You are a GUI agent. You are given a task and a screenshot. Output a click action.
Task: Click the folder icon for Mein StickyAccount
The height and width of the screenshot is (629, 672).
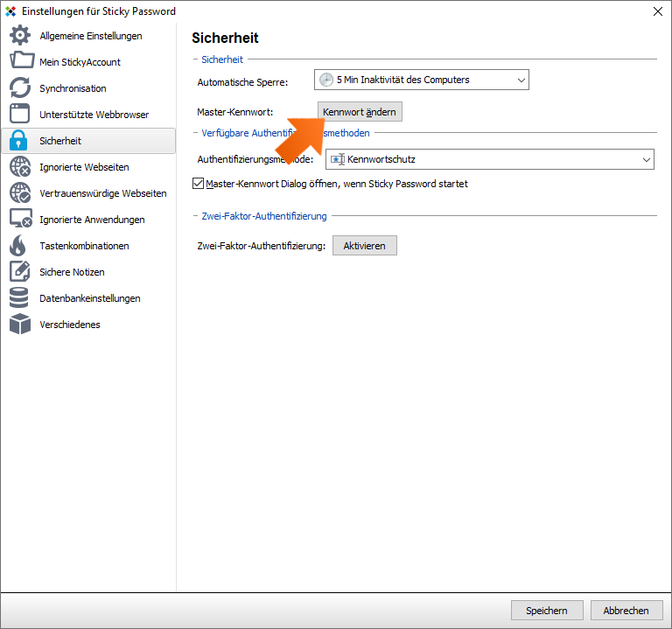pyautogui.click(x=21, y=60)
